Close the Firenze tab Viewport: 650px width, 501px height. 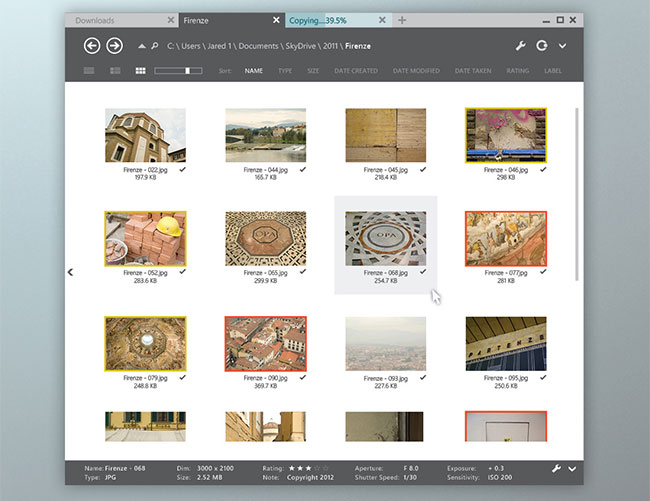point(276,20)
